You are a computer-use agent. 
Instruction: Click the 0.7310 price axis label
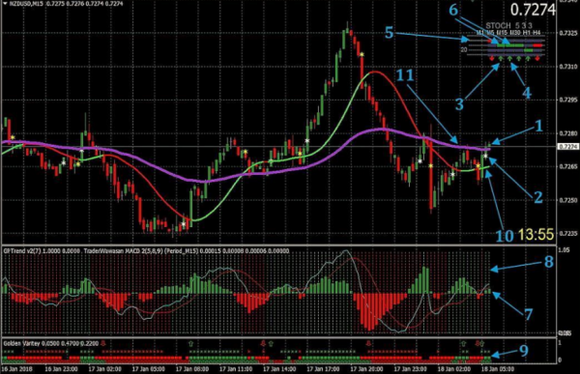[568, 67]
